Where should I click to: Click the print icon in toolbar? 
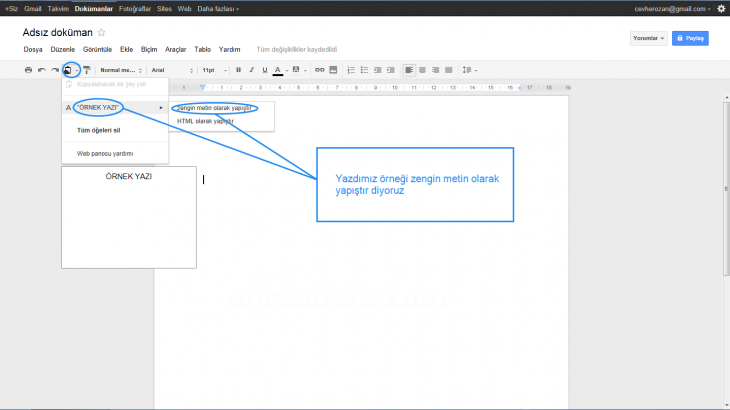pos(28,70)
